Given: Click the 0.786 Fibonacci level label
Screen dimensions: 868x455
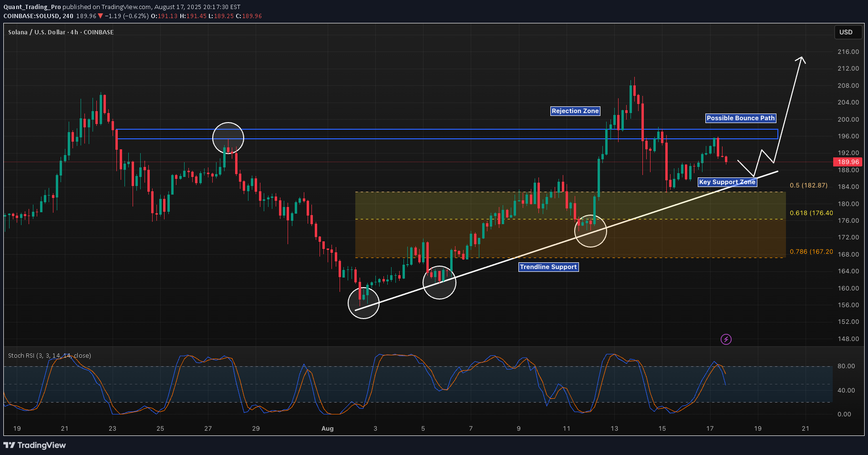Looking at the screenshot, I should [x=811, y=251].
